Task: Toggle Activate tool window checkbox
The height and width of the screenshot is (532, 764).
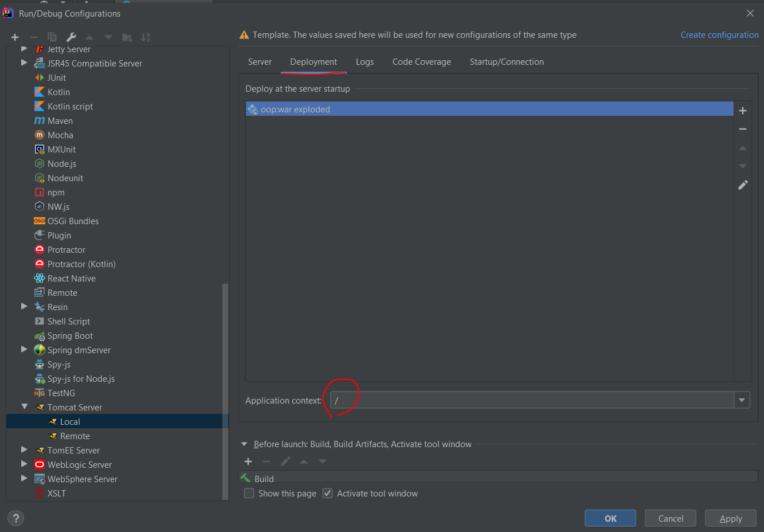Action: pos(327,493)
